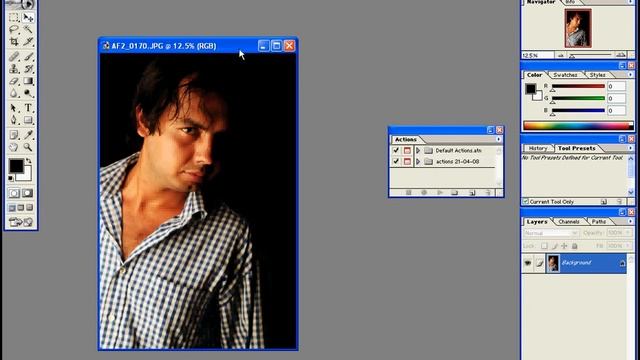
Task: Click Zoom Out button in Navigator
Action: point(561,55)
